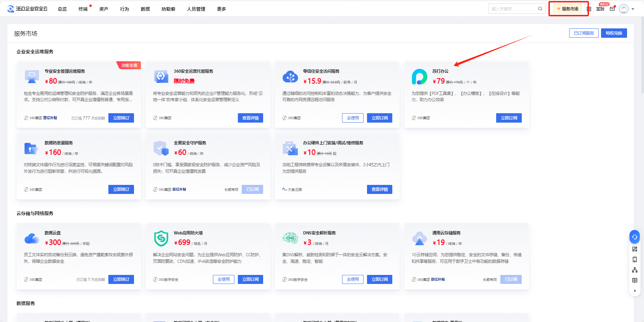Click 已订阅 on 通用云存储服务 card

[x=511, y=279]
